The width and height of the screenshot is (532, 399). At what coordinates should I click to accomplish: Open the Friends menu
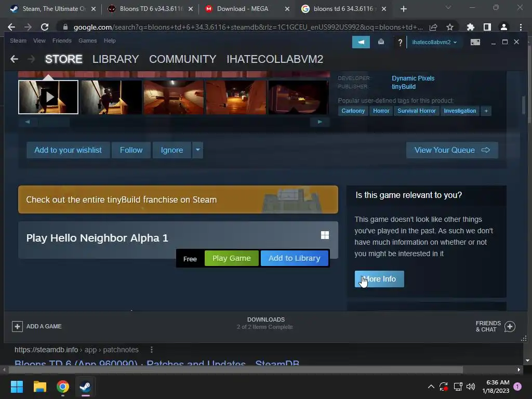coord(62,41)
